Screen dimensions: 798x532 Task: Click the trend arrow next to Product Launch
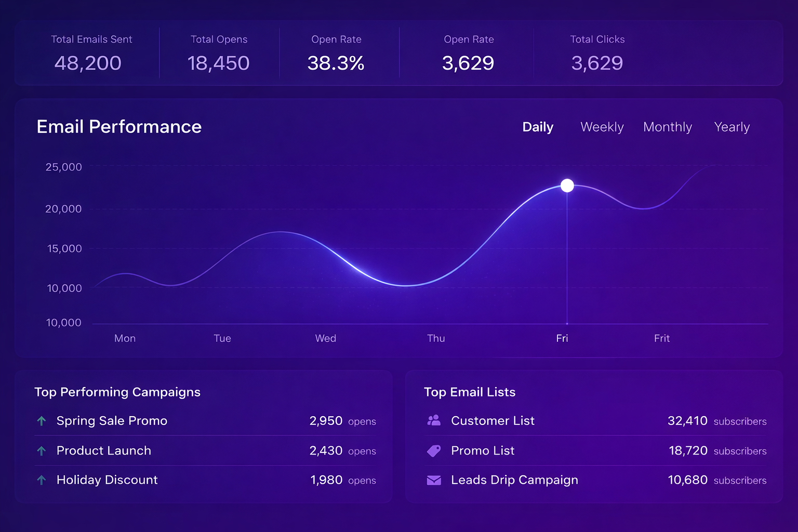(x=42, y=451)
